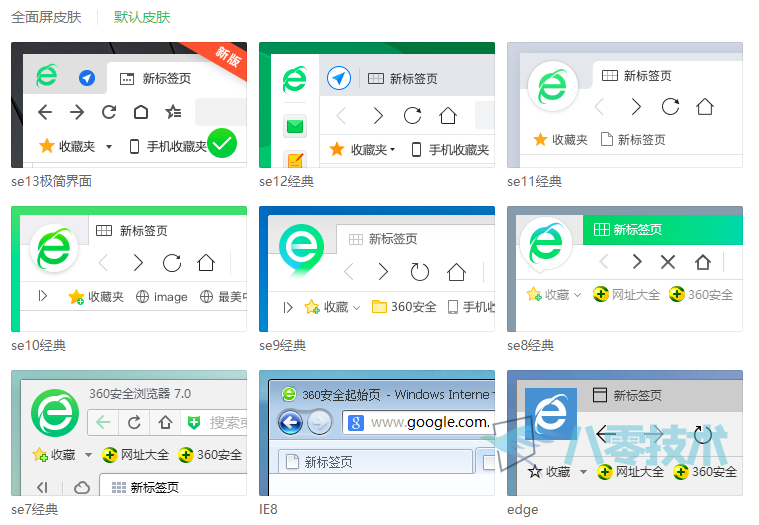
Task: Click the blue IE logo in edge preview
Action: point(551,413)
